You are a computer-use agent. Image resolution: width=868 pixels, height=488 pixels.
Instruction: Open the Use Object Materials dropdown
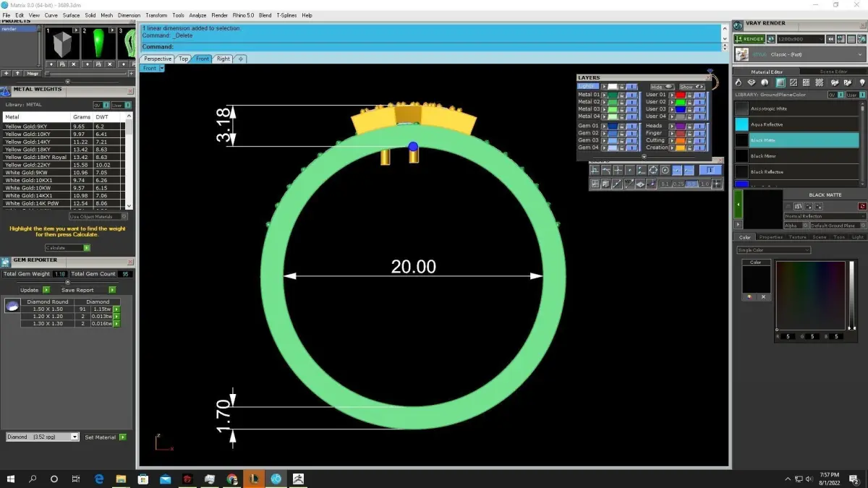[x=98, y=216]
